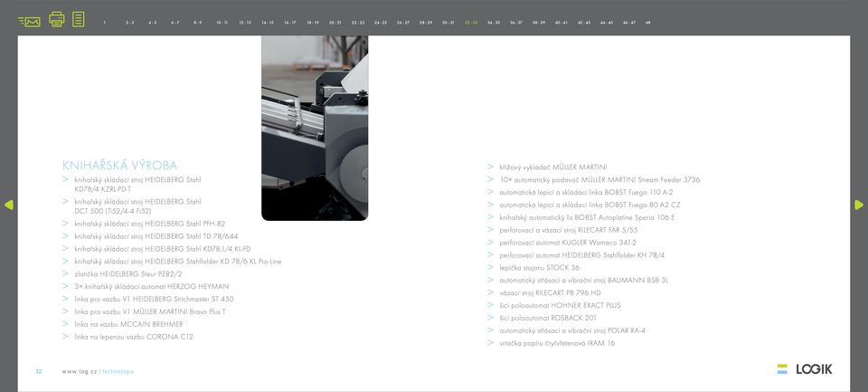Click 'linka na vazbu MCCAIN BREHMER'
The height and width of the screenshot is (392, 868).
pyautogui.click(x=128, y=324)
